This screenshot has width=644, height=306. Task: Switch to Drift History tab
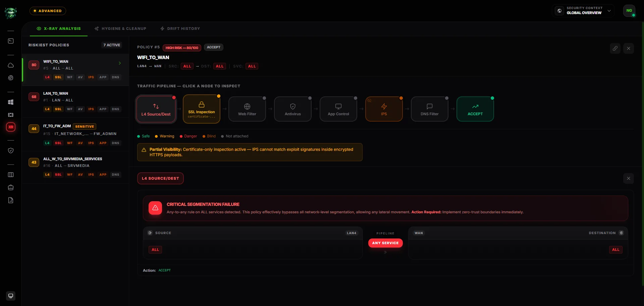point(180,29)
